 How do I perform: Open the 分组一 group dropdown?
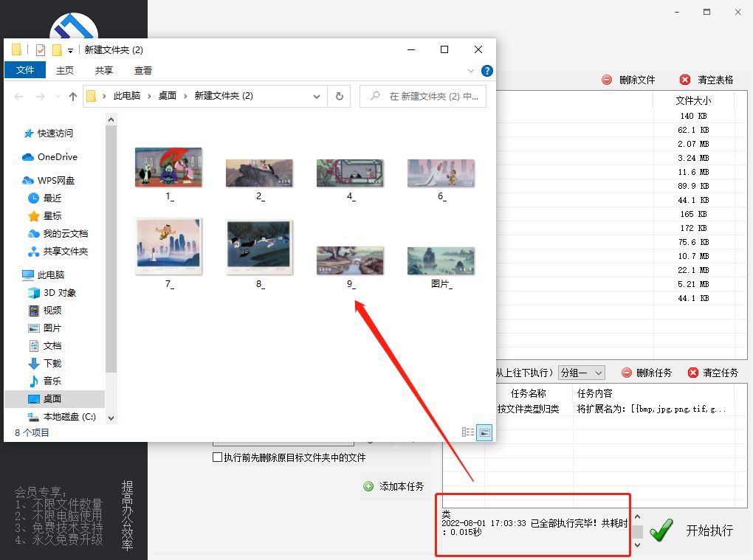(x=581, y=373)
